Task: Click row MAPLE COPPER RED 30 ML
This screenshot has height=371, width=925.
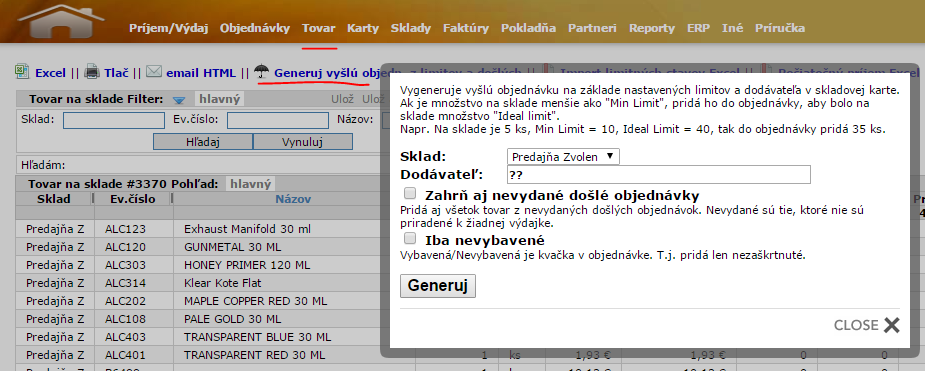Action: [x=255, y=301]
